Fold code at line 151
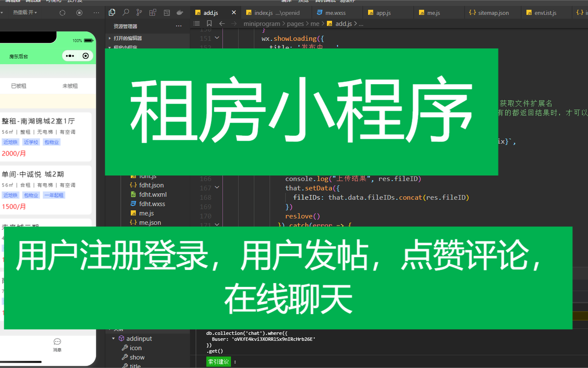This screenshot has width=588, height=368. (x=217, y=38)
